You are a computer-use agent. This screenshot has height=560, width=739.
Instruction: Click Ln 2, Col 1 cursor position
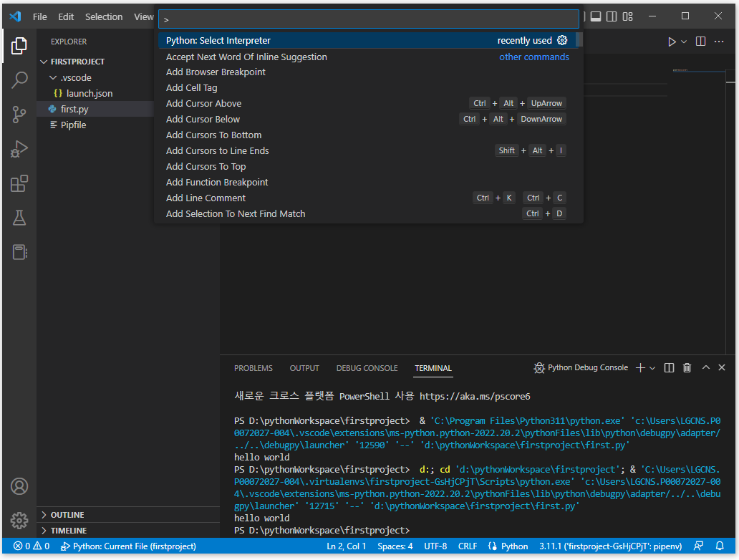[x=346, y=546]
